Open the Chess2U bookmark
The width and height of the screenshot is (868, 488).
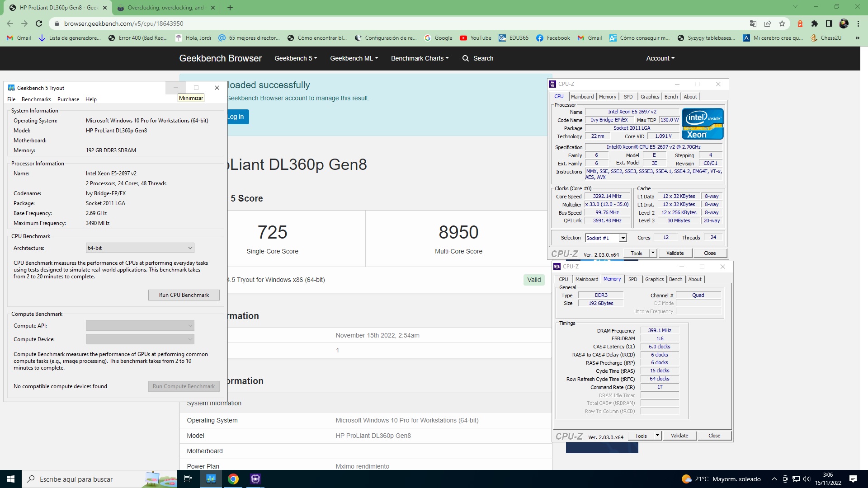826,38
